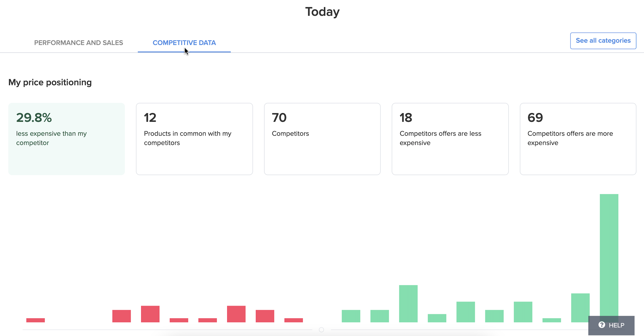The image size is (644, 336).
Task: Open the 12 products in common card
Action: (x=195, y=139)
